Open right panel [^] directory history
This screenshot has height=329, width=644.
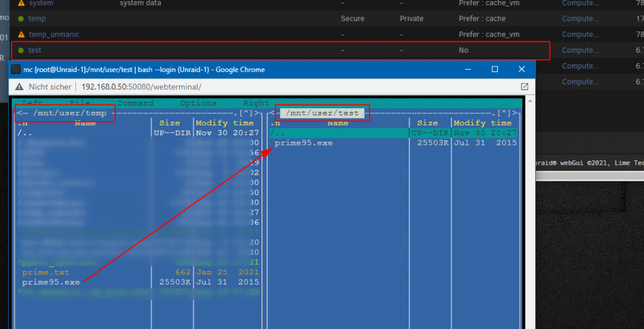coord(504,113)
